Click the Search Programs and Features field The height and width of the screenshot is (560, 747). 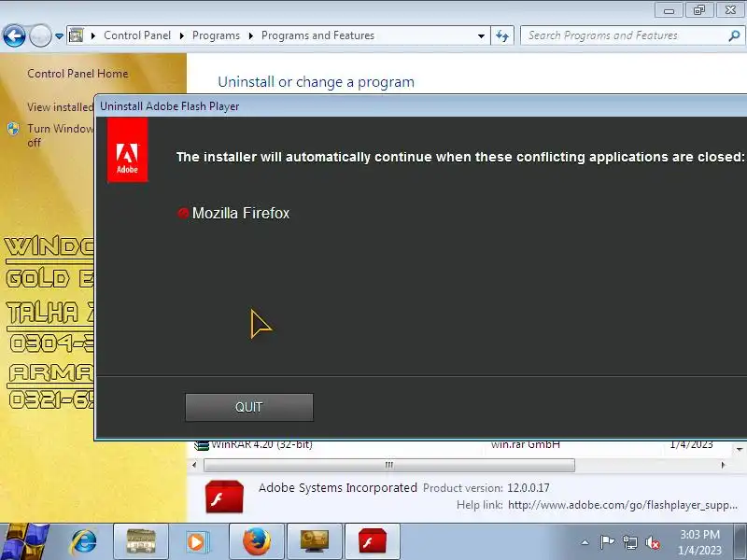pos(624,35)
